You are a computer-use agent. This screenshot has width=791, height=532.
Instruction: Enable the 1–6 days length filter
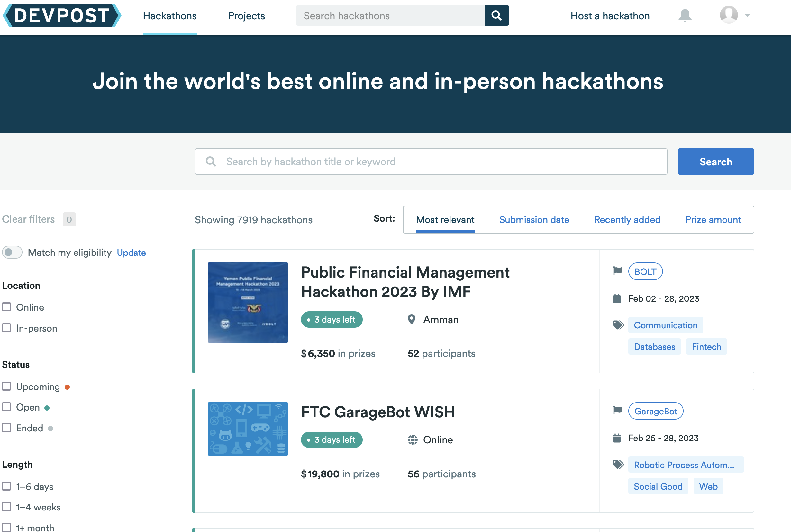(x=7, y=486)
